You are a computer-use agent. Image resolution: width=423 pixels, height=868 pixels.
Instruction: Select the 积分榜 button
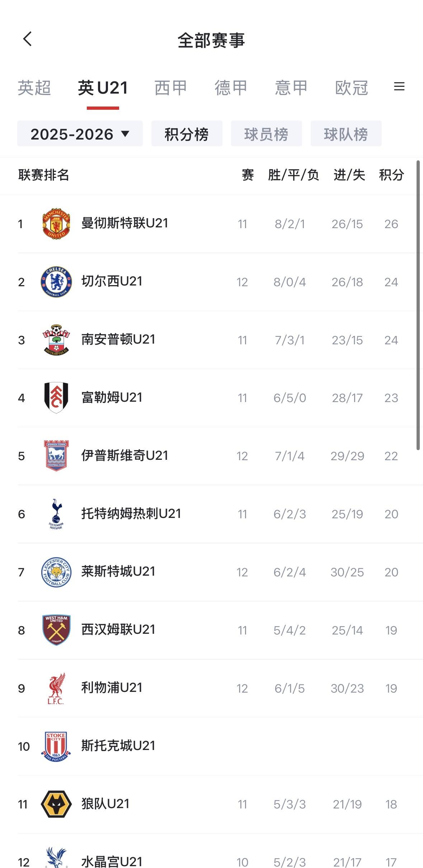pos(187,133)
